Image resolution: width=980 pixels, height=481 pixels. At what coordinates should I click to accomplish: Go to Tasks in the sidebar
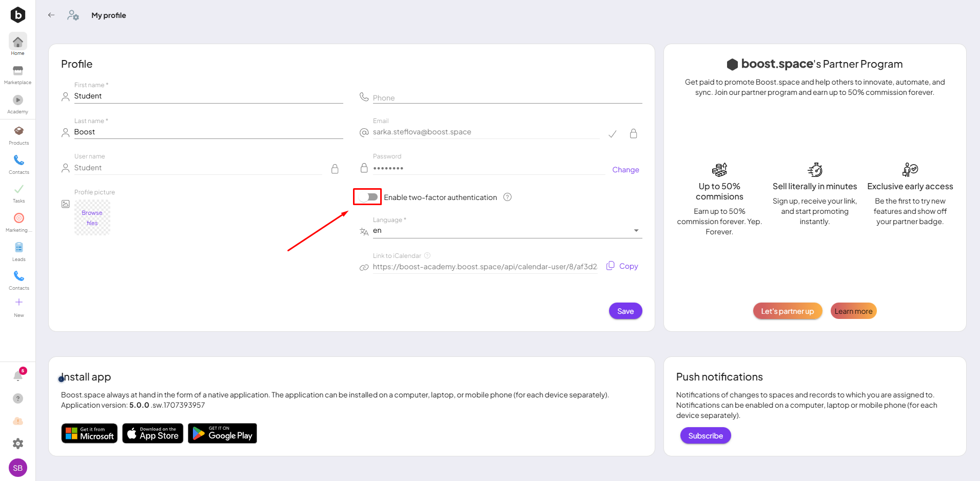(x=18, y=190)
